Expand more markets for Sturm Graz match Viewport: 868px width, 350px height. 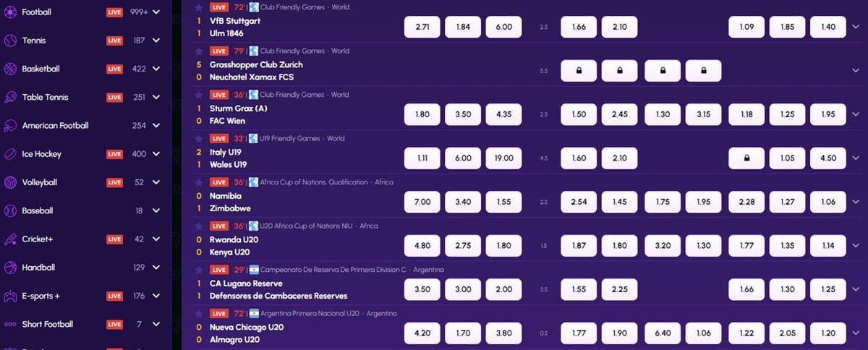[x=856, y=114]
